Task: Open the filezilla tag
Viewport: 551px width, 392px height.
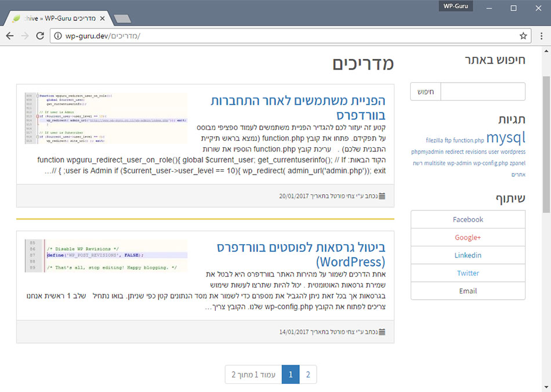Action: coord(434,140)
